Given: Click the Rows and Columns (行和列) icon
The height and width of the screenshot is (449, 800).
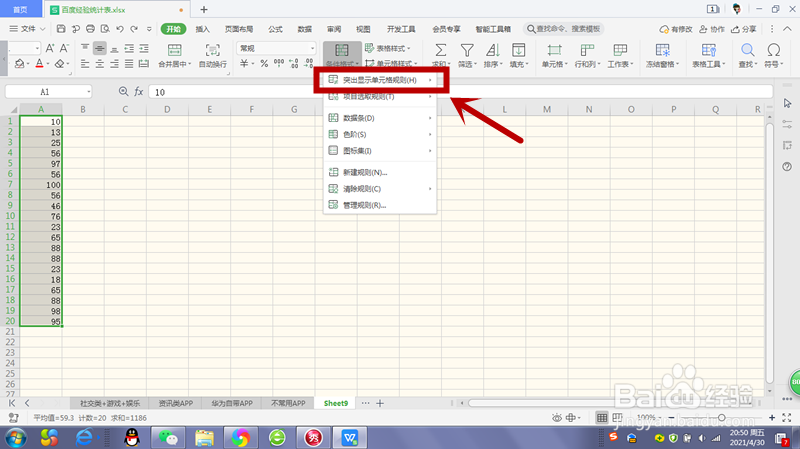Looking at the screenshot, I should 587,50.
